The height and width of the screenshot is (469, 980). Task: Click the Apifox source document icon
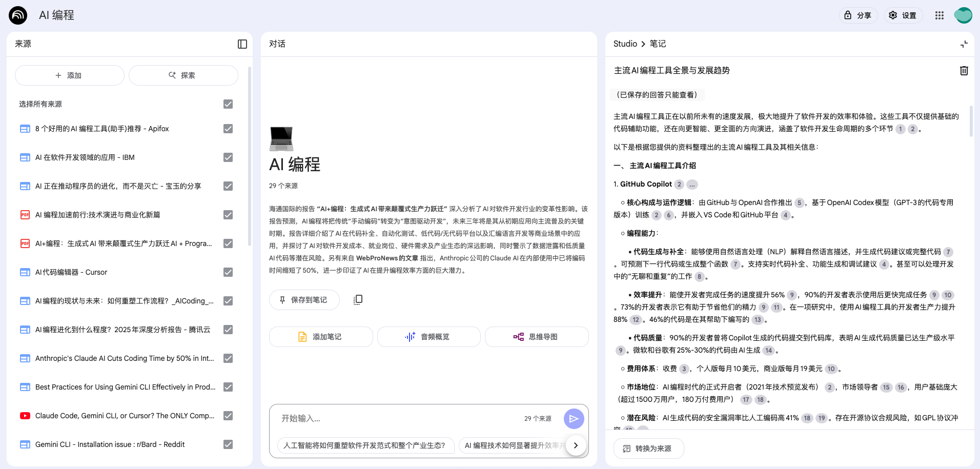[25, 129]
